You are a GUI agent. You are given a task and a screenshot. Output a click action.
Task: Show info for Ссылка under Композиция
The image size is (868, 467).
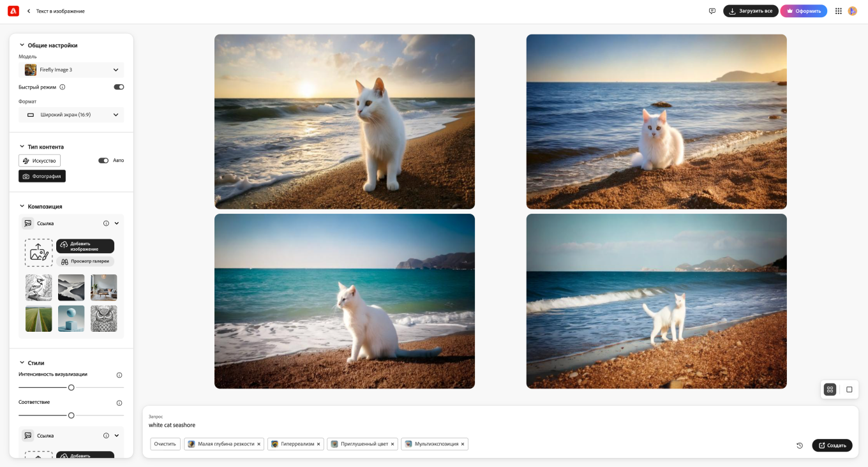point(106,223)
